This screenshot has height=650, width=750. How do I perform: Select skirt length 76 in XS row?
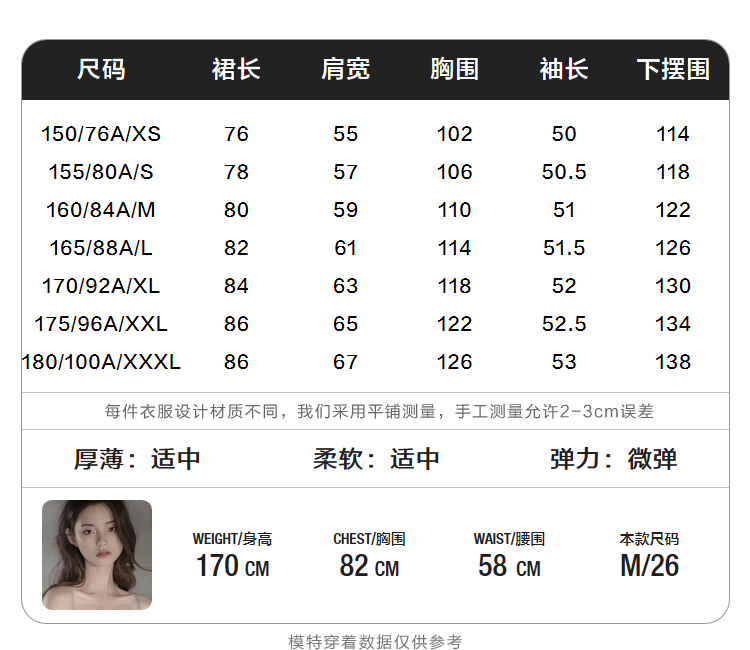tap(236, 134)
